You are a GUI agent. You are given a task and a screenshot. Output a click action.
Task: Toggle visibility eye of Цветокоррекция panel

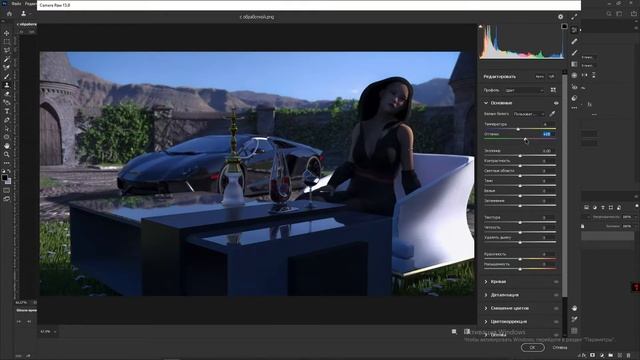pos(556,322)
